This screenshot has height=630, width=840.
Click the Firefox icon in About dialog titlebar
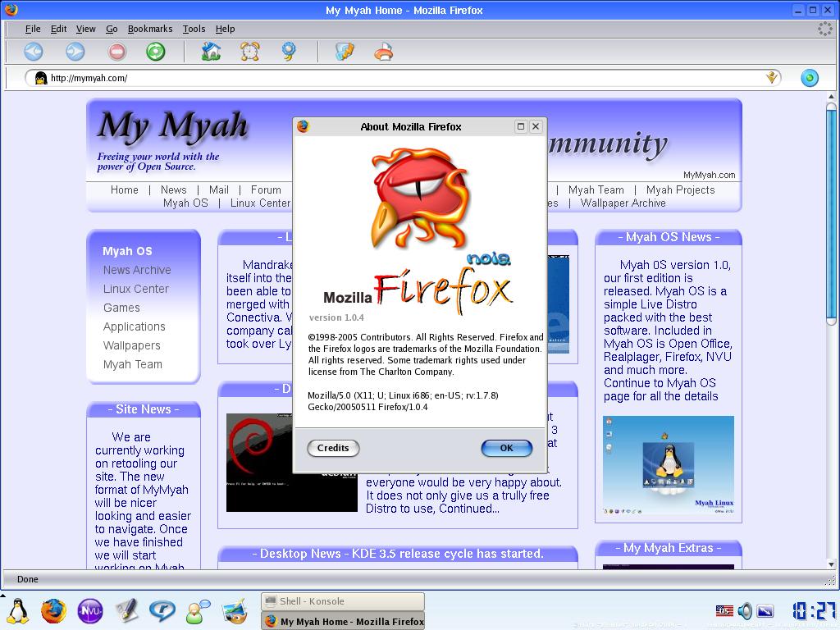(x=304, y=126)
